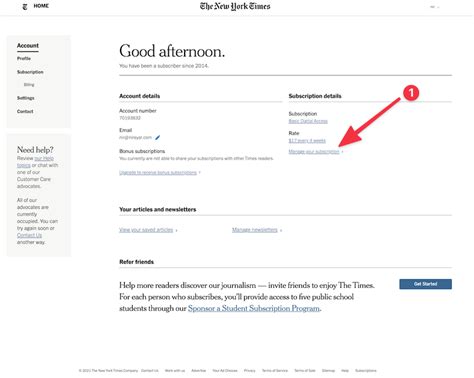
Task: Click Upgrade to receive bonus subscriptions link
Action: click(158, 173)
